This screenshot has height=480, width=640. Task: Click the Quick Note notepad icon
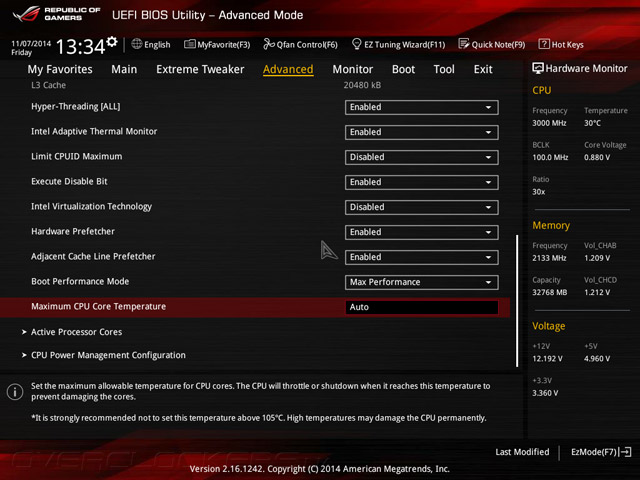pyautogui.click(x=464, y=44)
